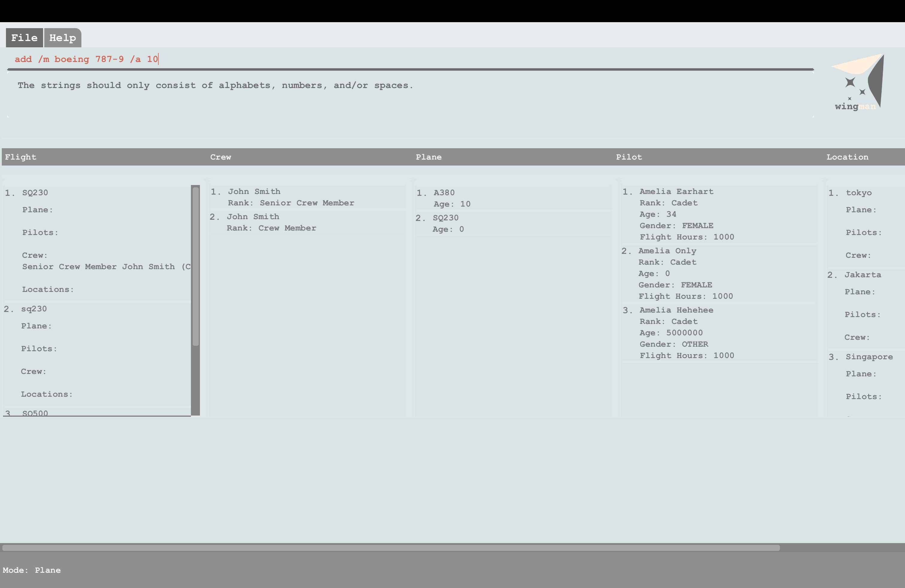Select lowercase sq230 flight entry
The image size is (905, 588).
(34, 309)
